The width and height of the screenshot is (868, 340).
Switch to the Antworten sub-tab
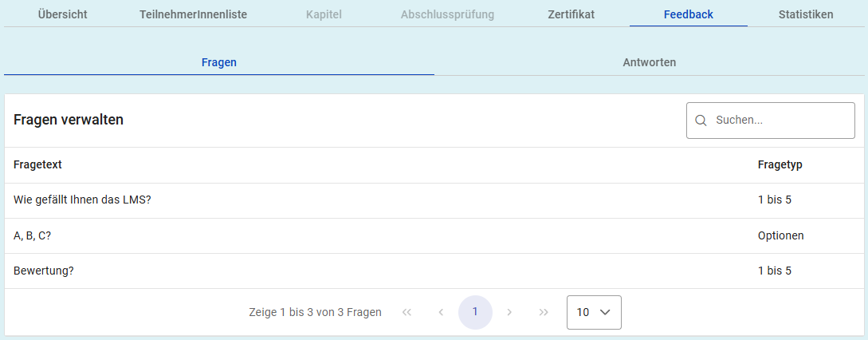tap(650, 62)
